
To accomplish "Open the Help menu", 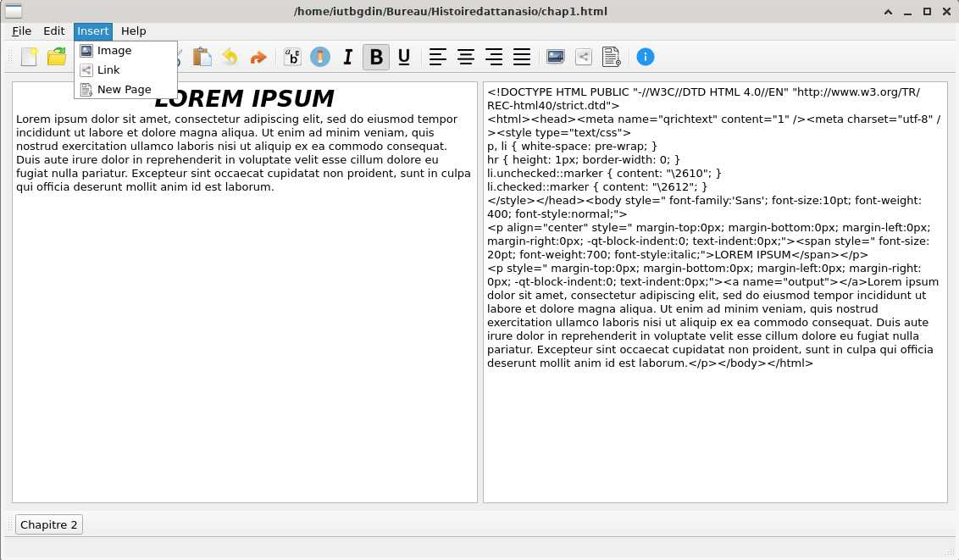I will [x=133, y=31].
